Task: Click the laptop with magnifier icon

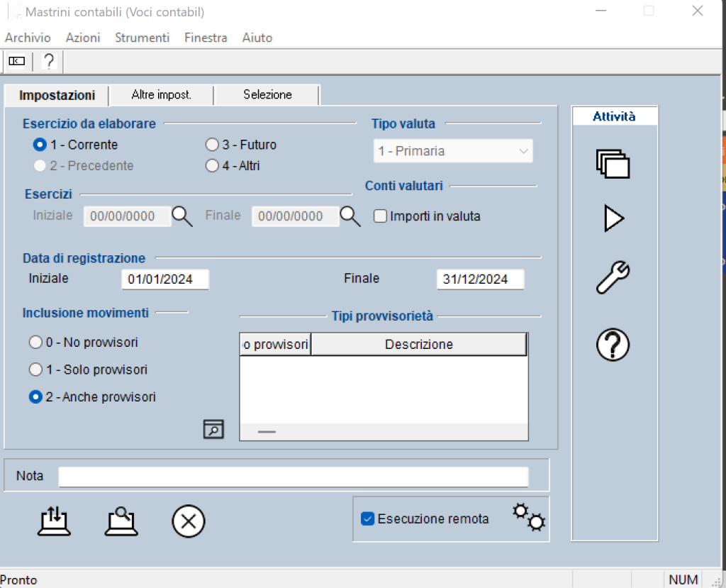Action: [x=121, y=522]
